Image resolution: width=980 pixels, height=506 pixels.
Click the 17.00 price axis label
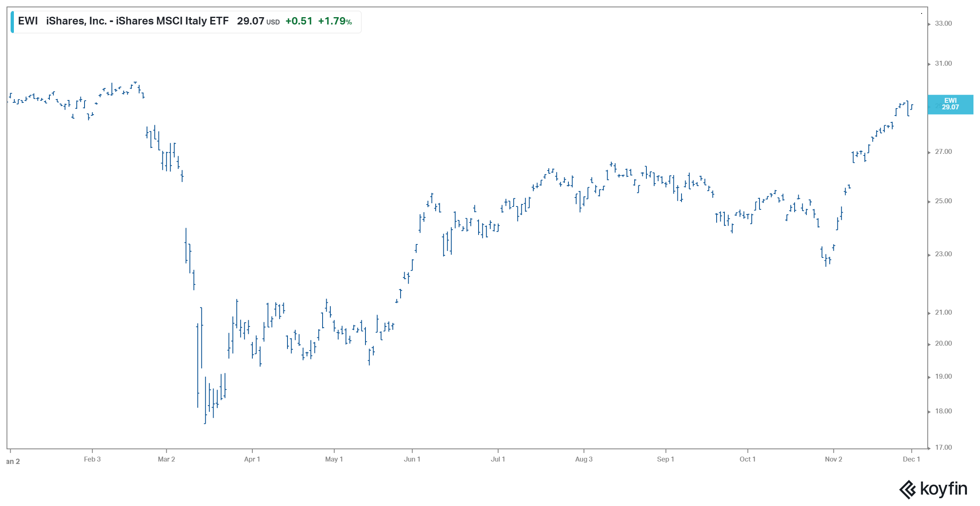[x=943, y=448]
